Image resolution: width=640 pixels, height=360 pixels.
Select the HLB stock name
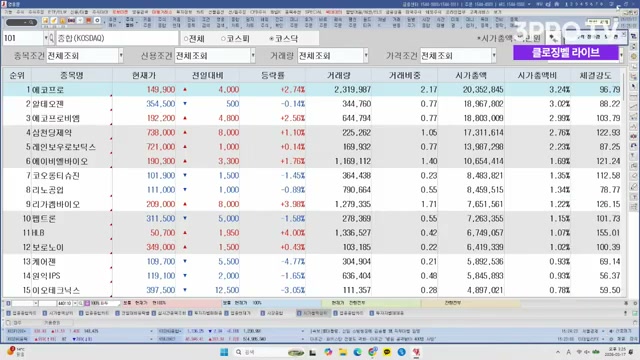[x=38, y=233]
